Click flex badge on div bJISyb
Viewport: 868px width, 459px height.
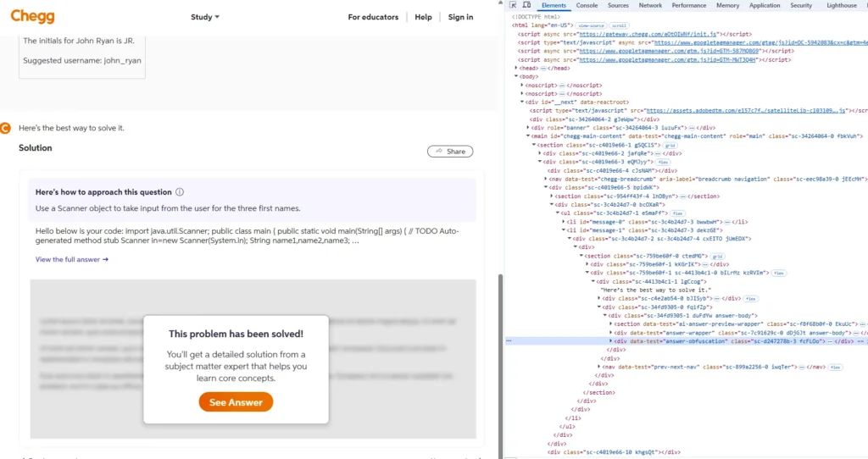tap(751, 299)
